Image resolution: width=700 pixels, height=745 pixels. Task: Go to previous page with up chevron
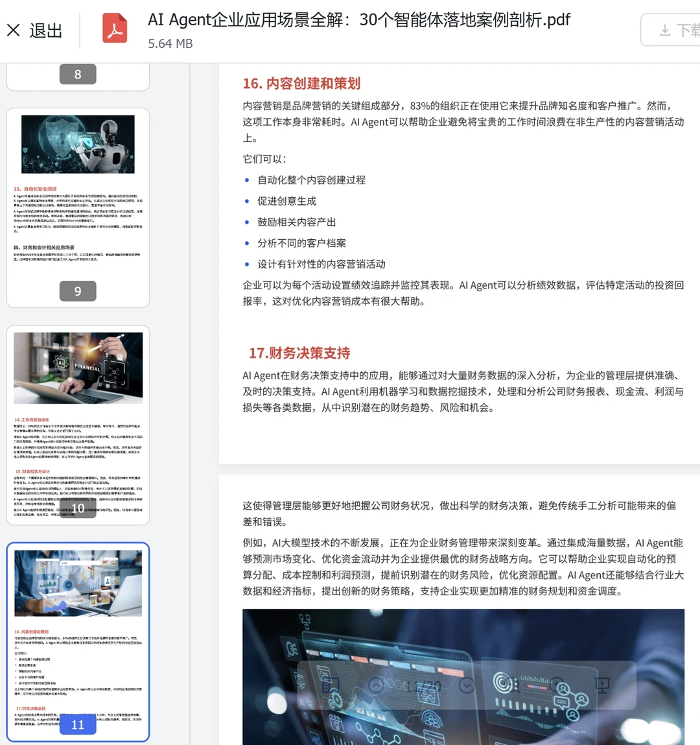(376, 685)
